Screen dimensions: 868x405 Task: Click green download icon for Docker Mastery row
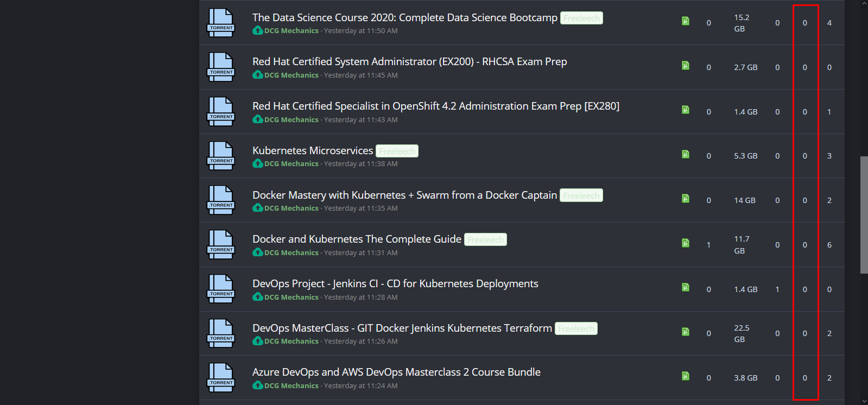click(686, 199)
